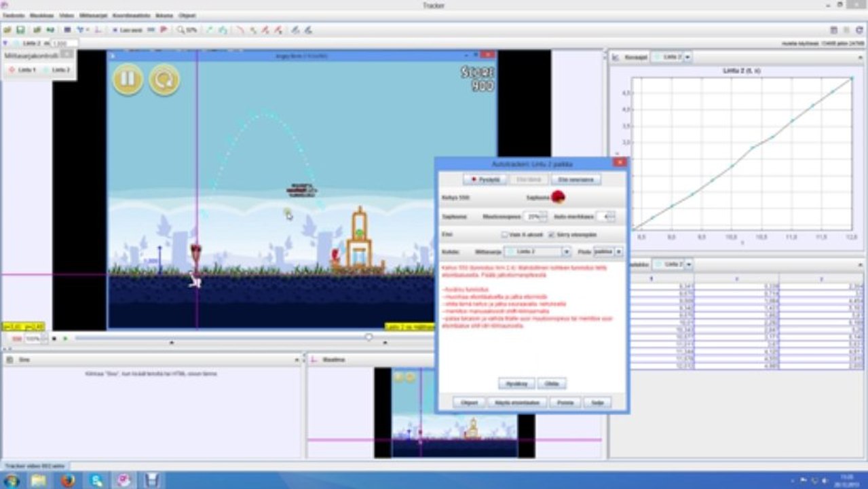Open the Tiedosto menu
The height and width of the screenshot is (489, 868).
[14, 14]
